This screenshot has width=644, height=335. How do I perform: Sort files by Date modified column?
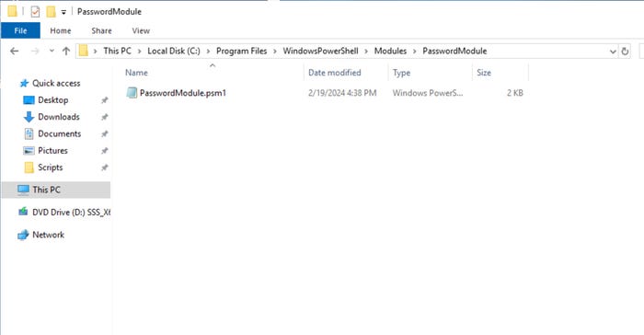(x=334, y=73)
